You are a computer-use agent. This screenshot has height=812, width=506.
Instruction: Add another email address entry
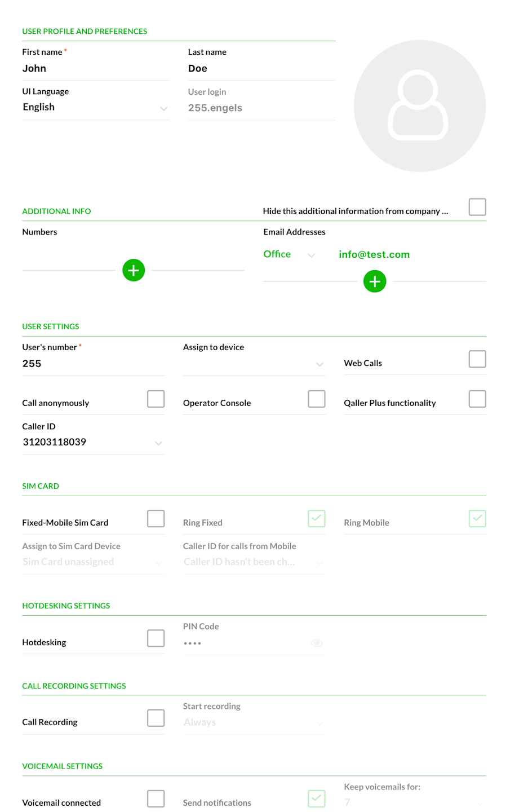click(375, 281)
